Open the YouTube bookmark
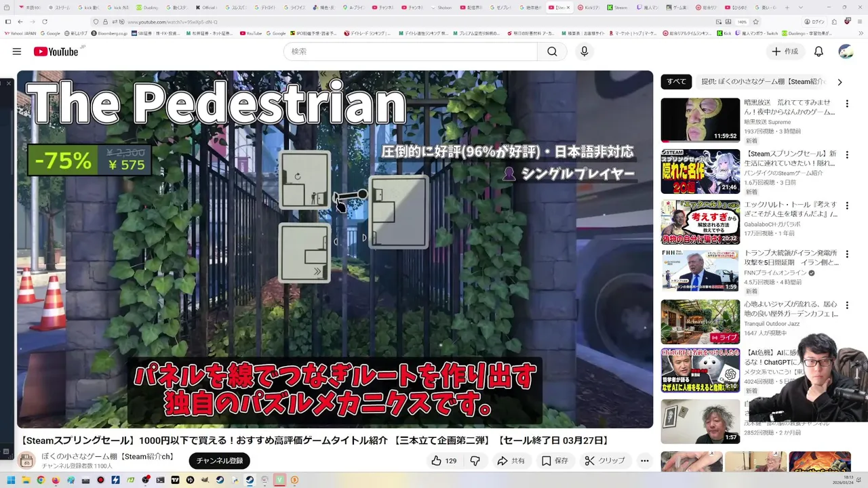 tap(251, 33)
